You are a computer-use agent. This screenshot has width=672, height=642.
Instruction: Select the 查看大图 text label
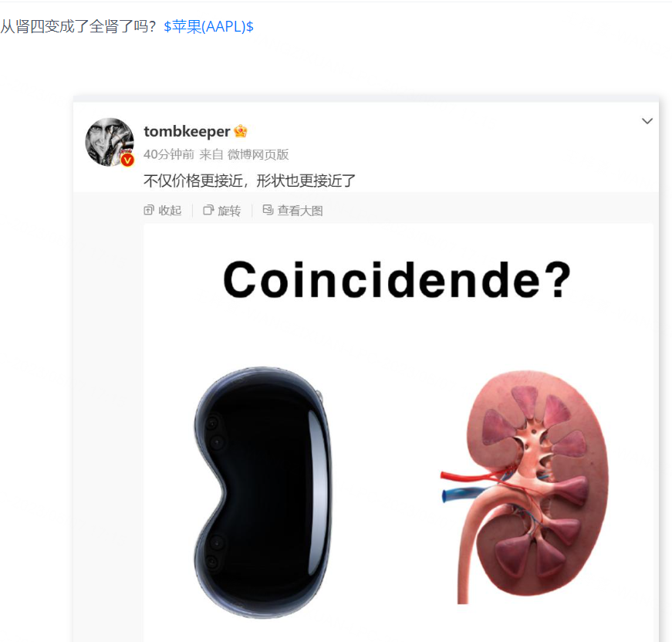(300, 211)
